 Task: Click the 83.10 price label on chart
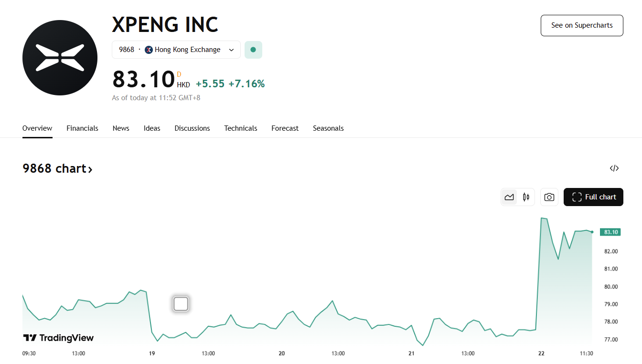(x=610, y=232)
